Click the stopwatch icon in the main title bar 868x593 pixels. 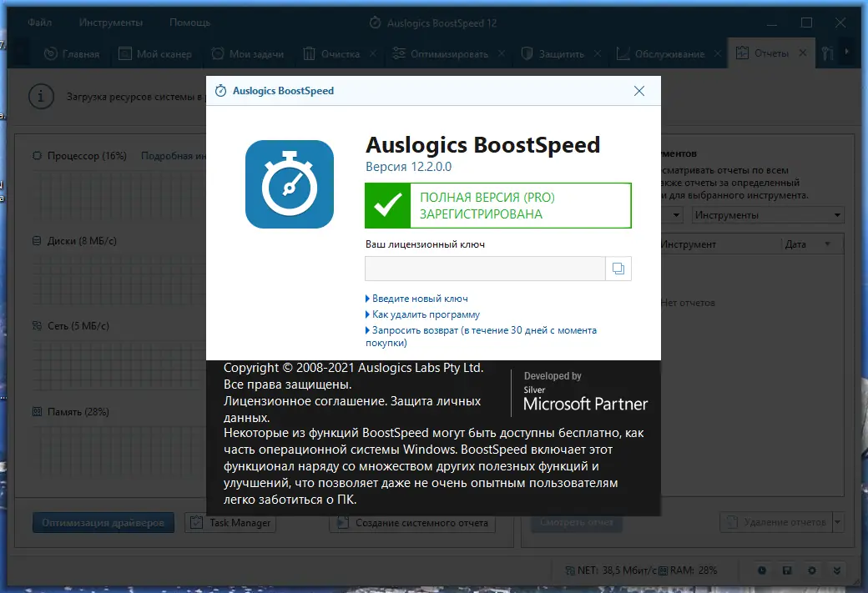point(375,23)
